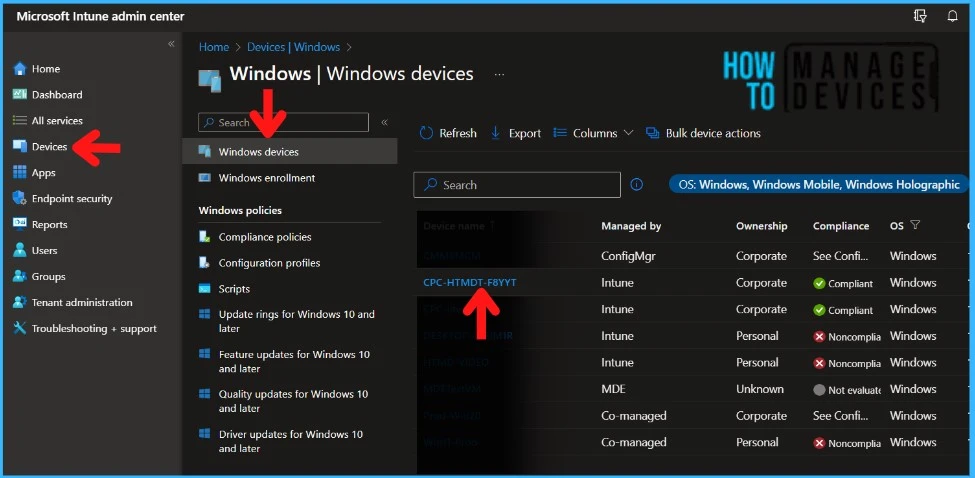Click Managed by column header
975x478 pixels.
(631, 226)
